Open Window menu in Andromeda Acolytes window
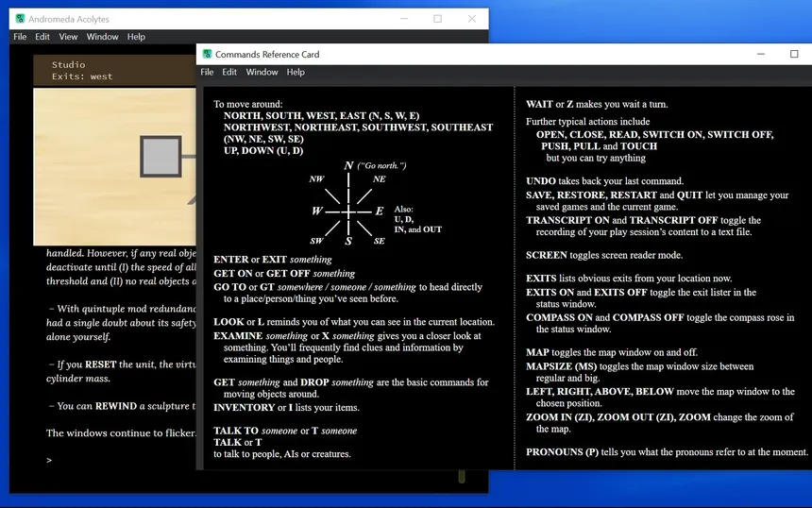Screen dimensions: 812x508 click(102, 37)
